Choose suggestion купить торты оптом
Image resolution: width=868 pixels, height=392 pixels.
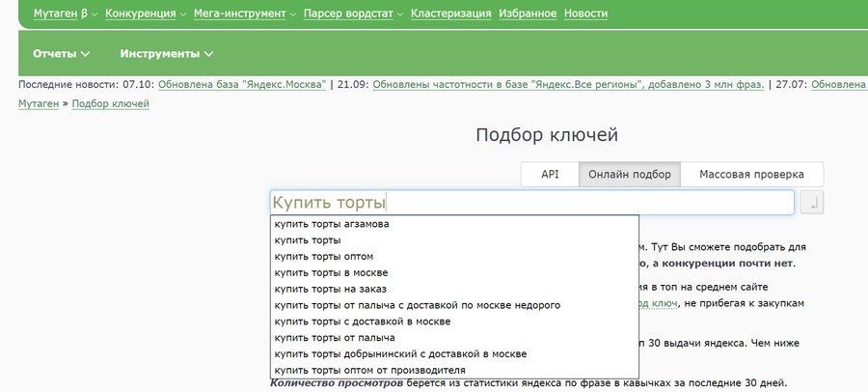click(454, 257)
